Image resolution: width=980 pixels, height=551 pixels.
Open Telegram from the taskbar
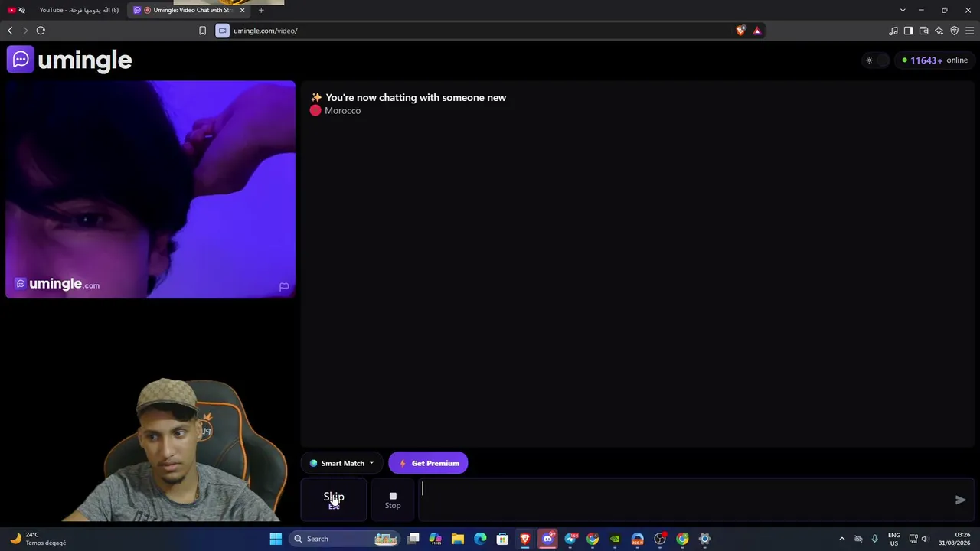[570, 539]
